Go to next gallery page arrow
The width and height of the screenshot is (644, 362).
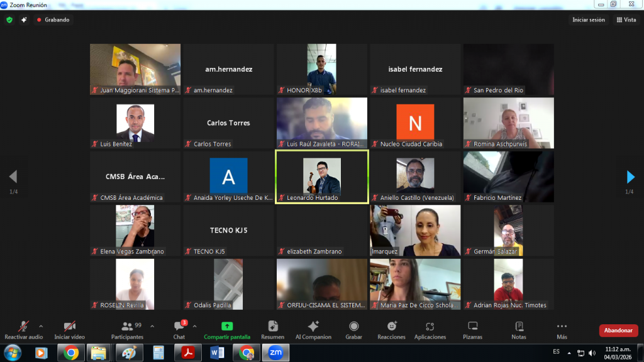(630, 177)
